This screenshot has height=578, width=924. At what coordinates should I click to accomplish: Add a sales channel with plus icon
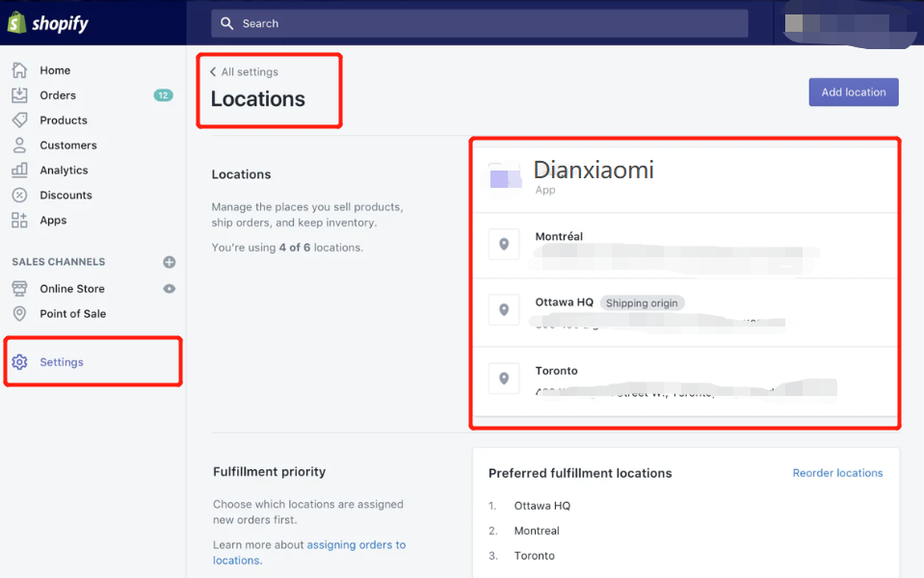pos(170,262)
